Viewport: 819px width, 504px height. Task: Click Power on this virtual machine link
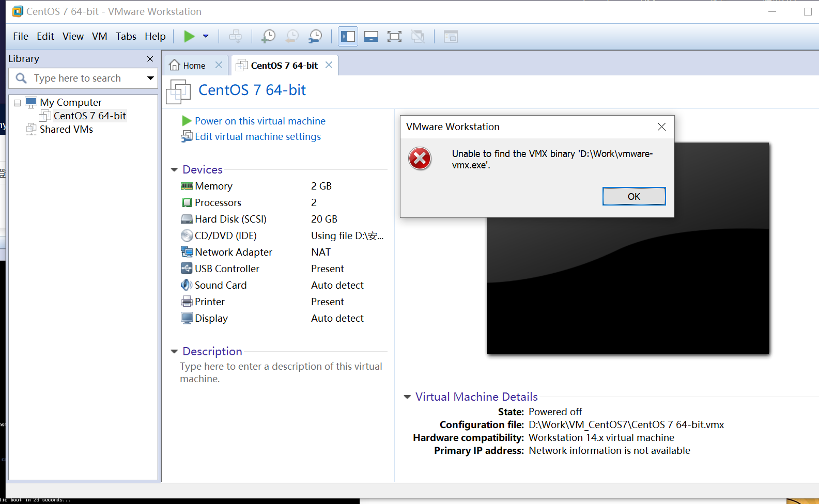260,121
